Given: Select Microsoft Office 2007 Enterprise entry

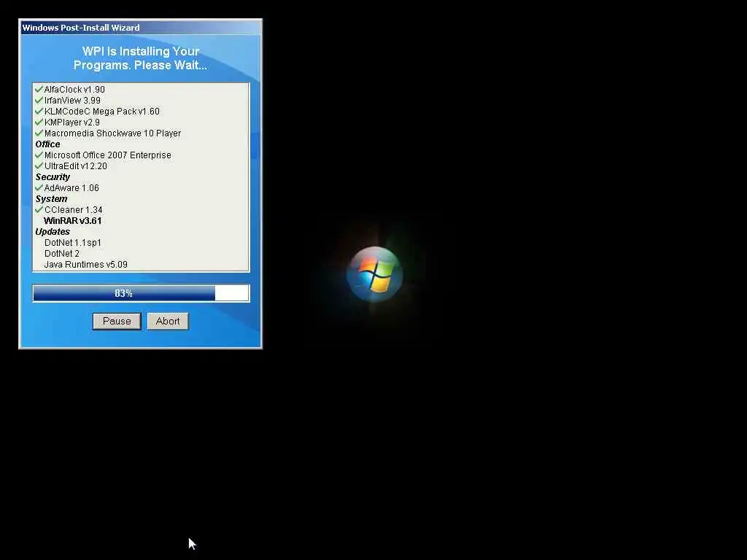Looking at the screenshot, I should 108,155.
